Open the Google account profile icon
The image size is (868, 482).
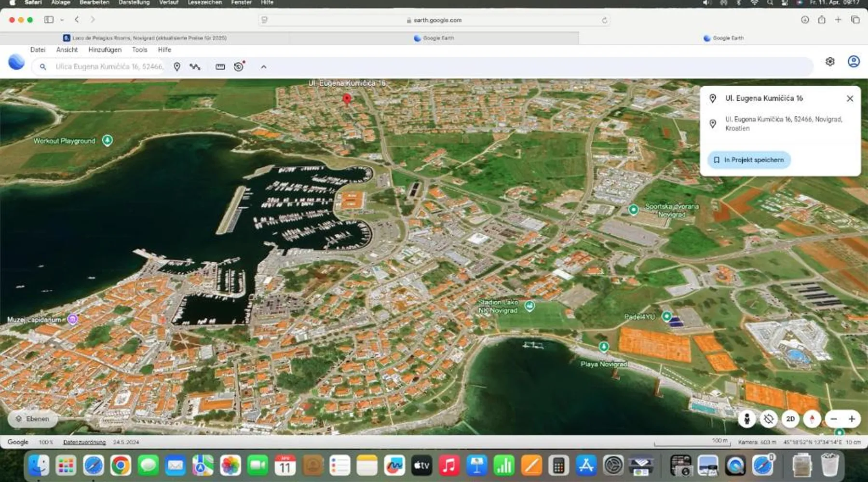tap(854, 62)
